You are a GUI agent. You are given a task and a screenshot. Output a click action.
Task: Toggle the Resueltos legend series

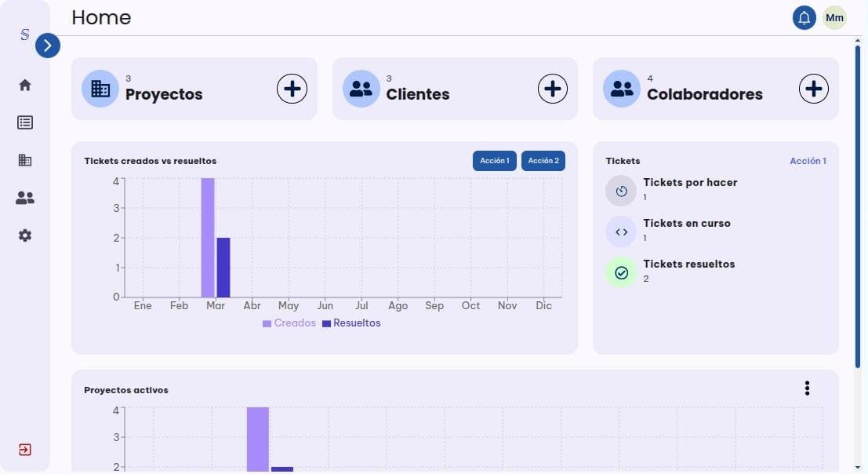click(351, 323)
